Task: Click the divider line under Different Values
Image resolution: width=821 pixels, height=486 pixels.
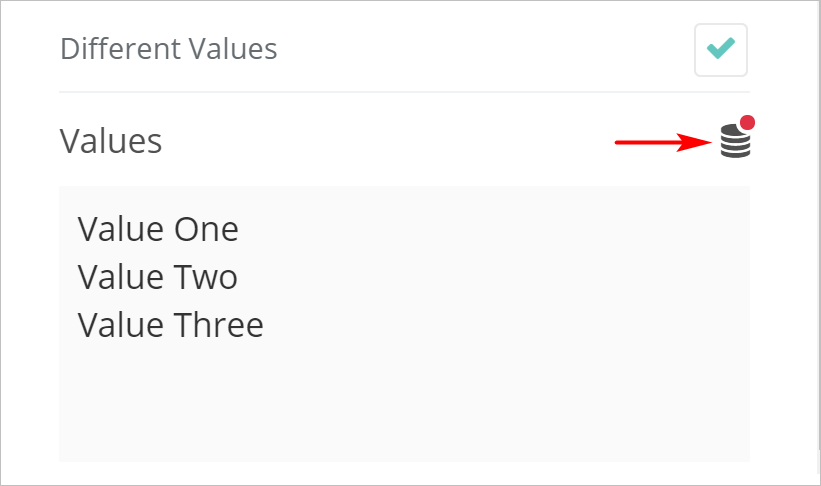Action: (x=404, y=92)
